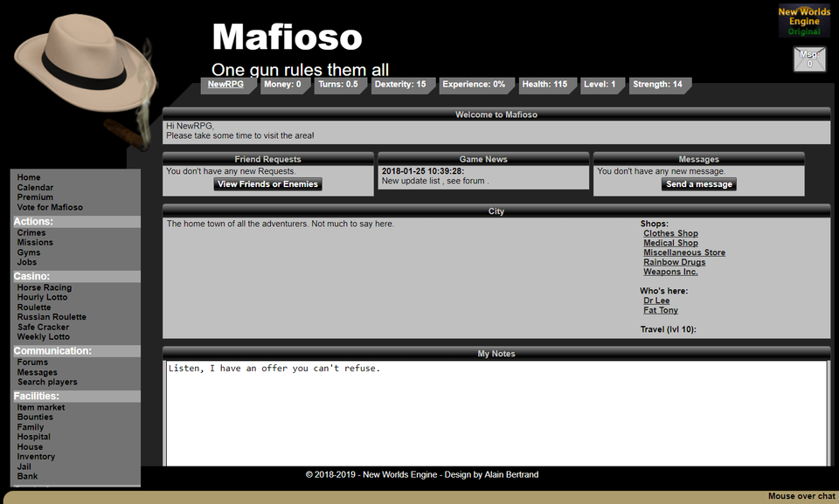The width and height of the screenshot is (839, 504).
Task: Open the Forums page
Action: pyautogui.click(x=31, y=362)
